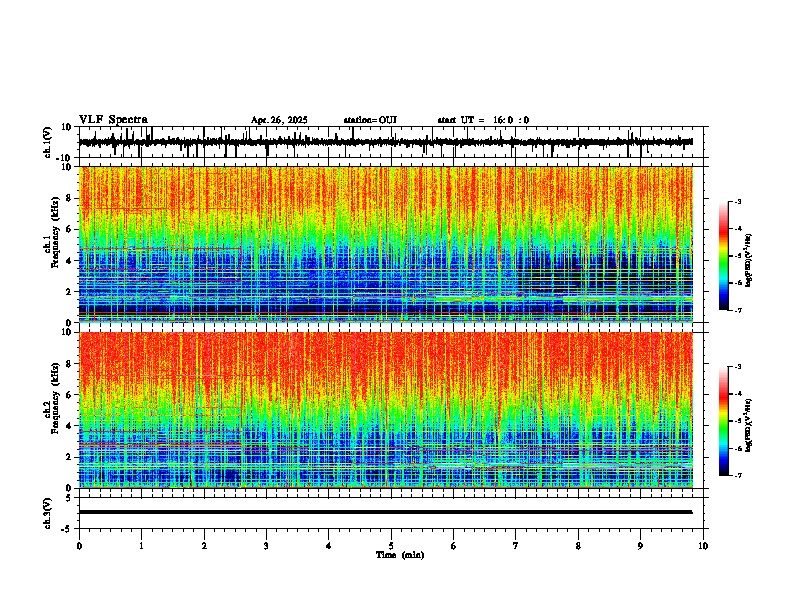
Task: Click the log(PSD) label beside ch.2 color bar
Action: (749, 425)
